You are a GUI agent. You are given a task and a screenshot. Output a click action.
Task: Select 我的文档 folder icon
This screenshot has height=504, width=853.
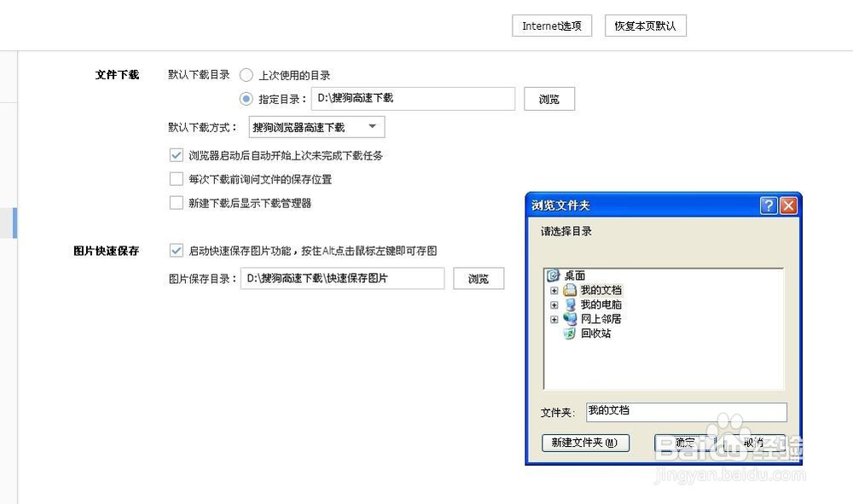coord(570,290)
